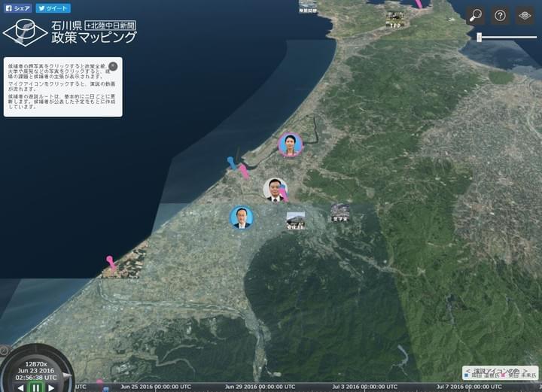542x392 pixels.
Task: Click the 02:56:38 UTC time readout
Action: [x=36, y=378]
